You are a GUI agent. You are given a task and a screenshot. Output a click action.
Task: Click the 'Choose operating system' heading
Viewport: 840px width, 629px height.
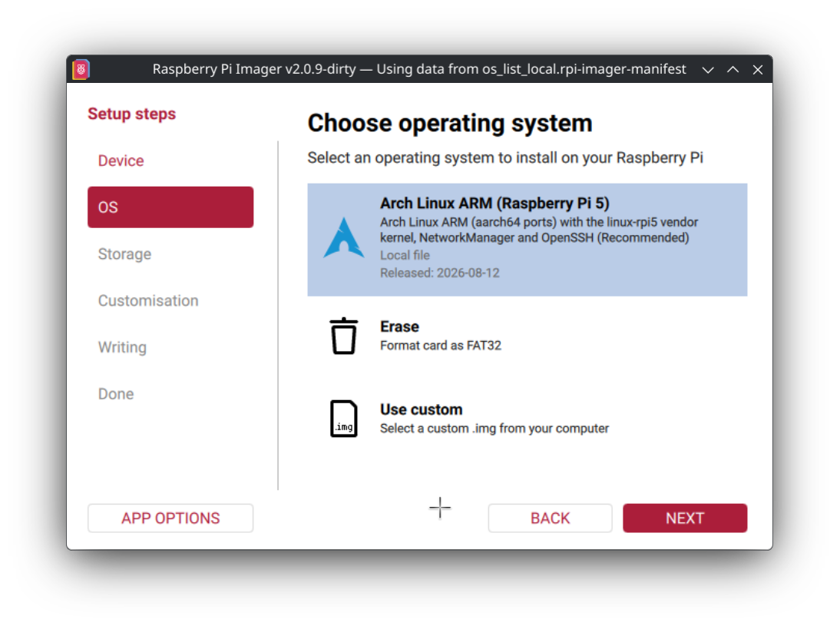[450, 123]
